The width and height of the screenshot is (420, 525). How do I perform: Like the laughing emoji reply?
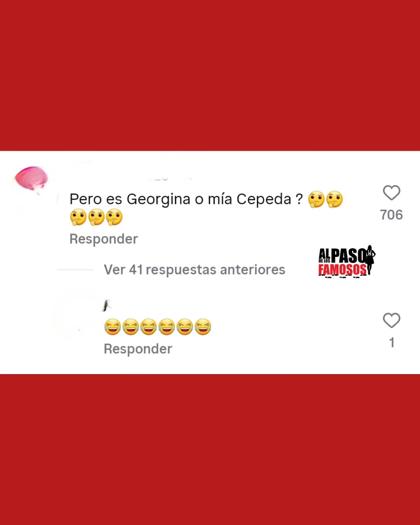coord(391,320)
